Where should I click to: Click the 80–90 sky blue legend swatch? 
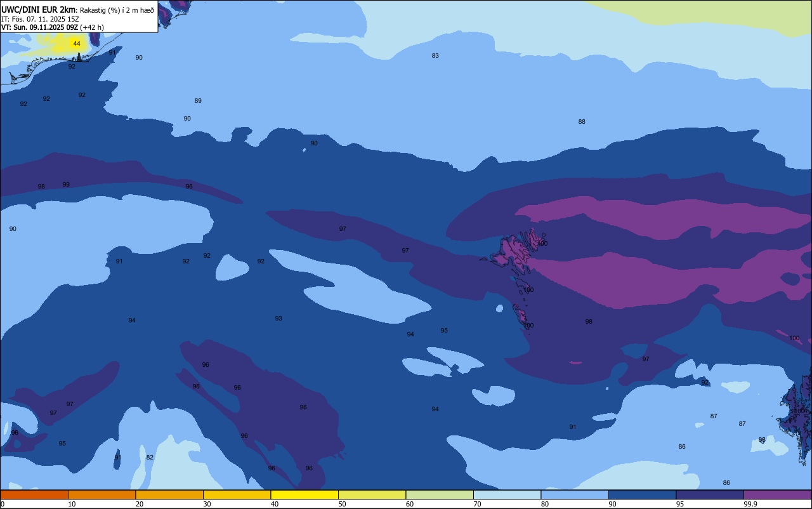[575, 494]
